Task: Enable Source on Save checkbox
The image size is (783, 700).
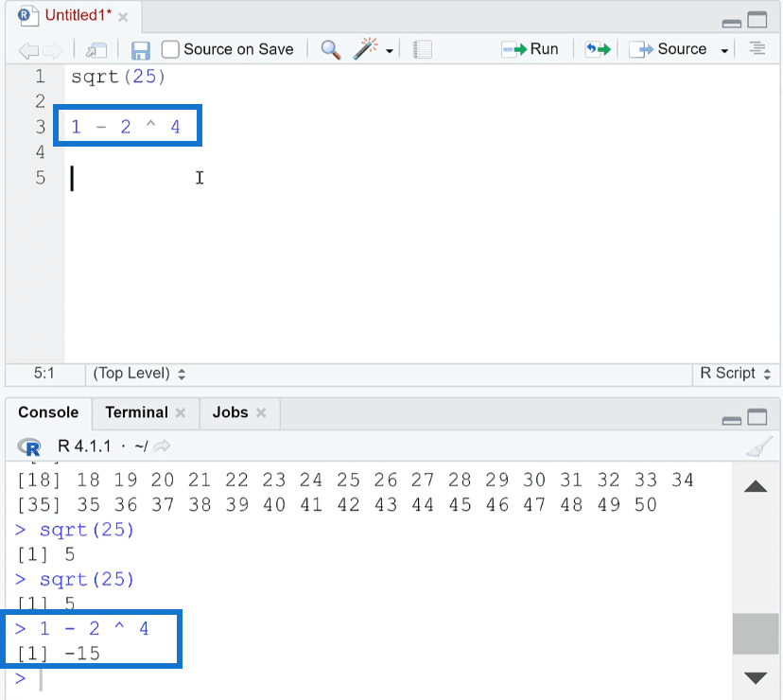Action: coord(170,49)
